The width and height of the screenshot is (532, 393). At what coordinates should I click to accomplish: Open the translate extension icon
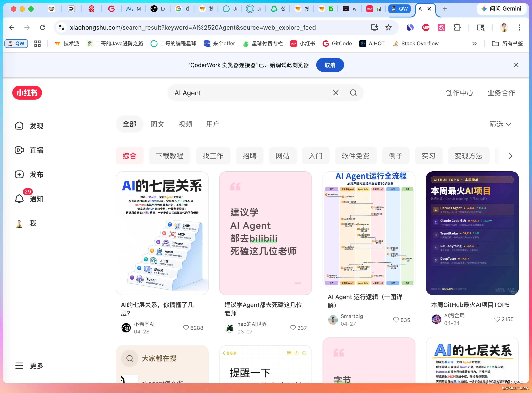441,28
